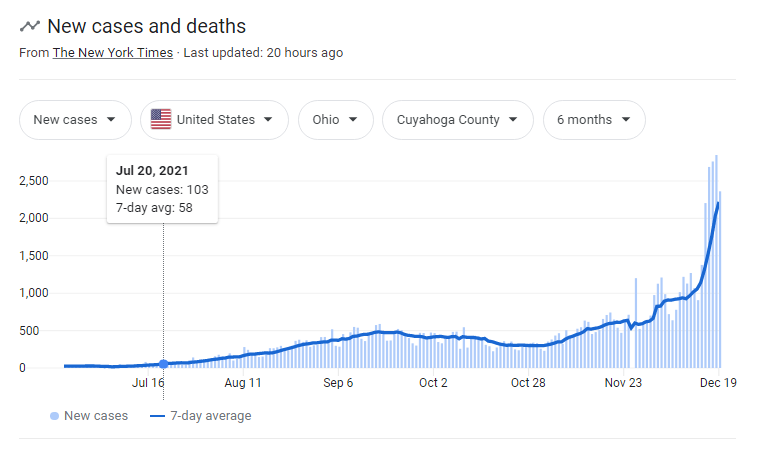
Task: Open The New York Times source link
Action: (113, 52)
